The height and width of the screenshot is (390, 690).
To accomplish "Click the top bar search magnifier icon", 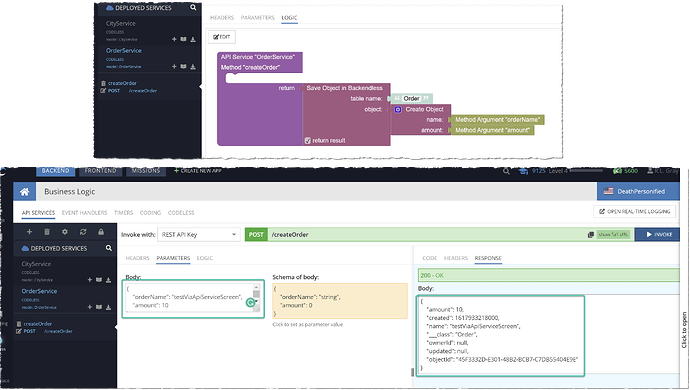I will click(506, 171).
